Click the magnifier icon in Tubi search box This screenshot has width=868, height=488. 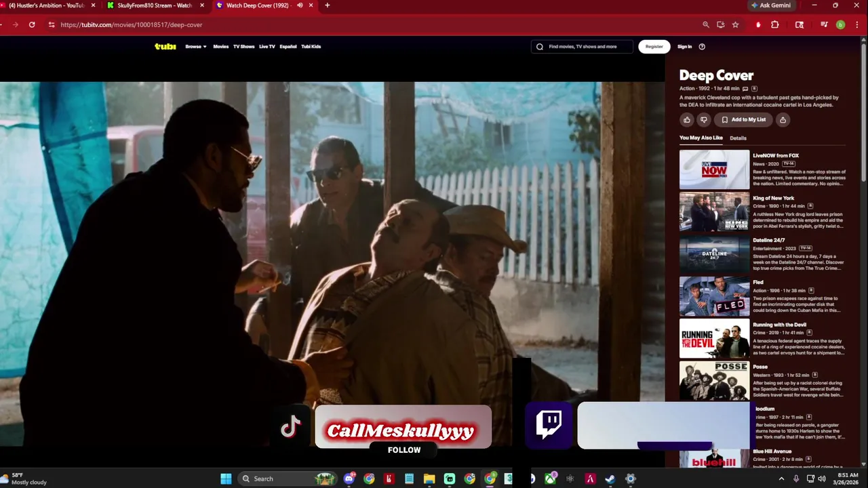tap(540, 47)
